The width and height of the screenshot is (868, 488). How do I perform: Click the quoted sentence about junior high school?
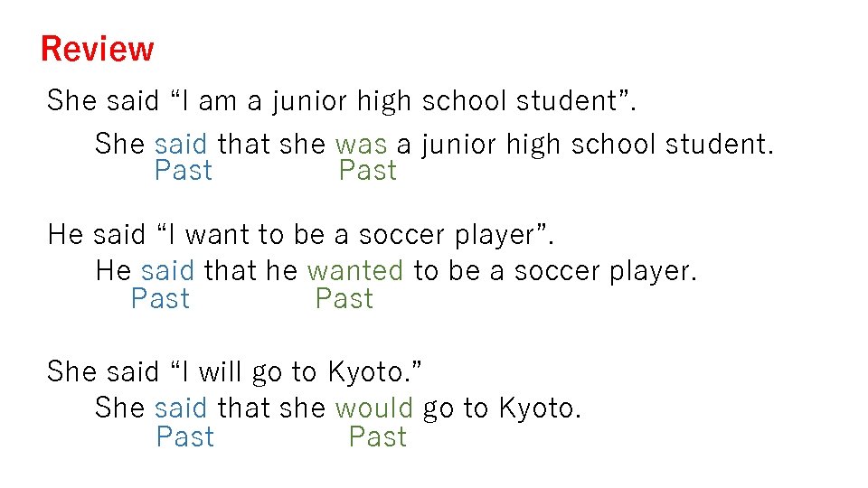pyautogui.click(x=342, y=100)
